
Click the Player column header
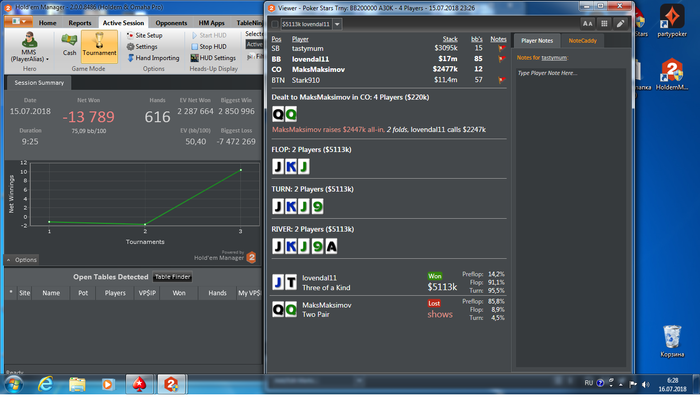click(300, 39)
